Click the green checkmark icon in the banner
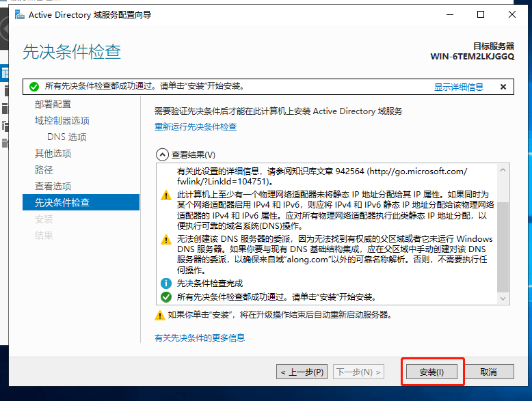 pyautogui.click(x=34, y=87)
